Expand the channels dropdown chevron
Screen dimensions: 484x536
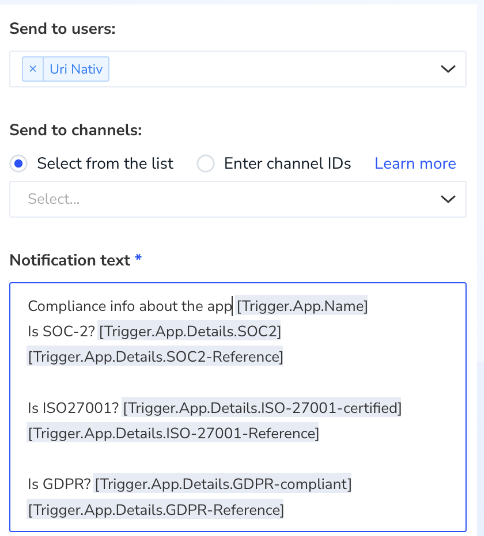(x=448, y=199)
